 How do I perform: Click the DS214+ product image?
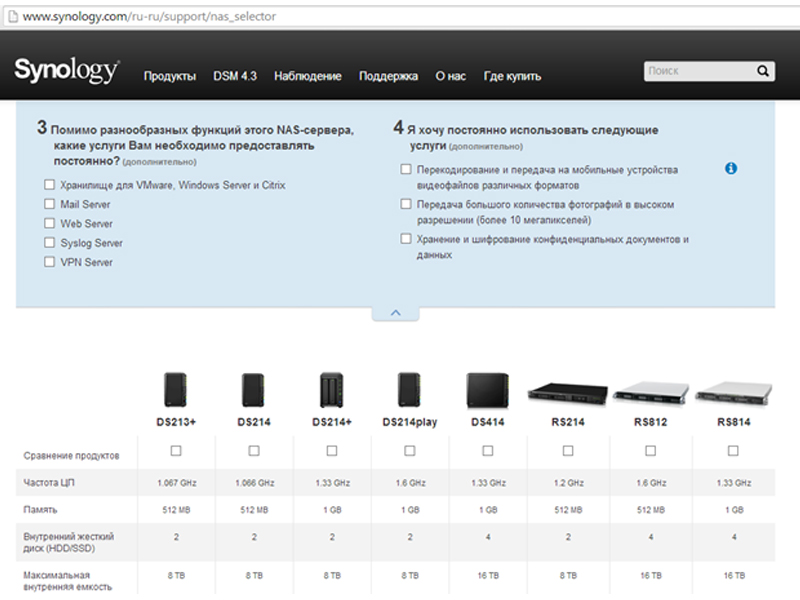332,390
